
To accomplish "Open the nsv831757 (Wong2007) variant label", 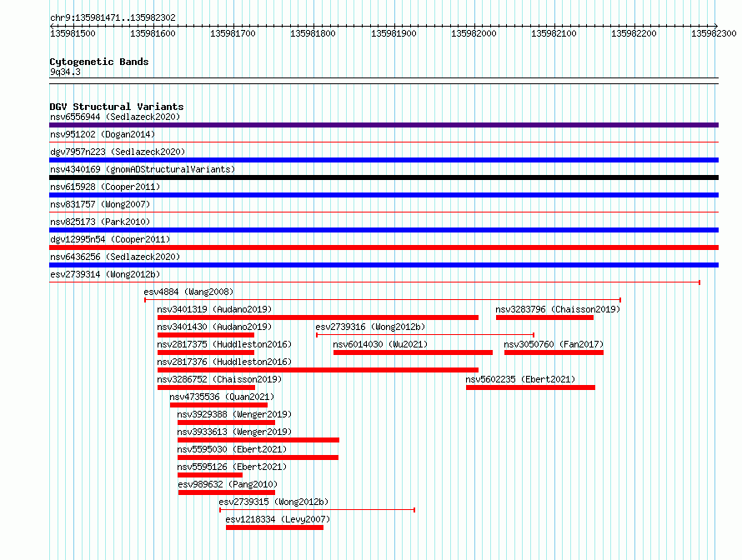I will (100, 204).
